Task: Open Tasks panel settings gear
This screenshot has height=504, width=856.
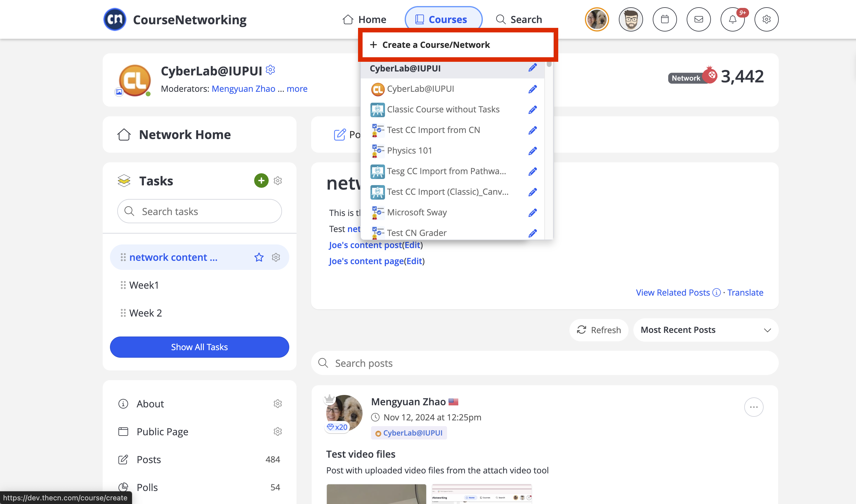Action: click(278, 181)
